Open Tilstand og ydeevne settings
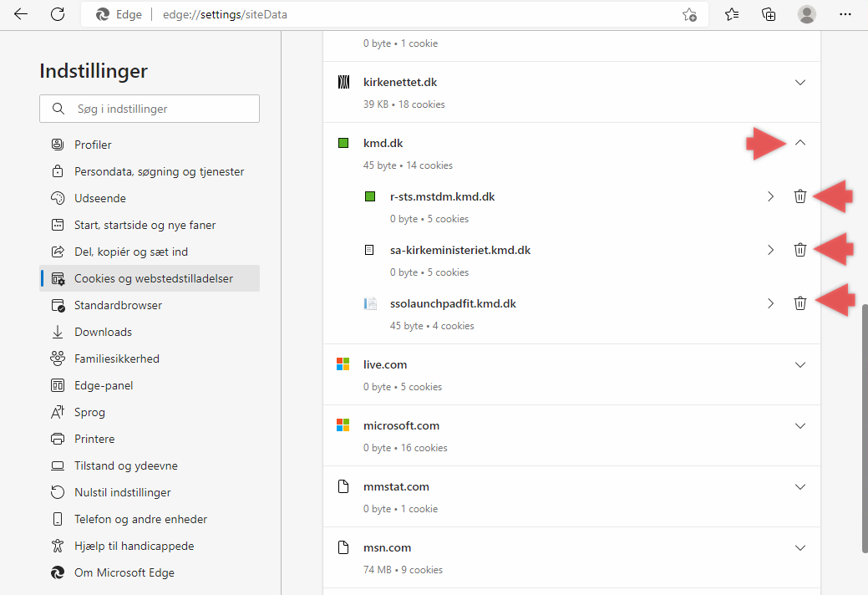Viewport: 868px width, 595px height. click(150, 465)
